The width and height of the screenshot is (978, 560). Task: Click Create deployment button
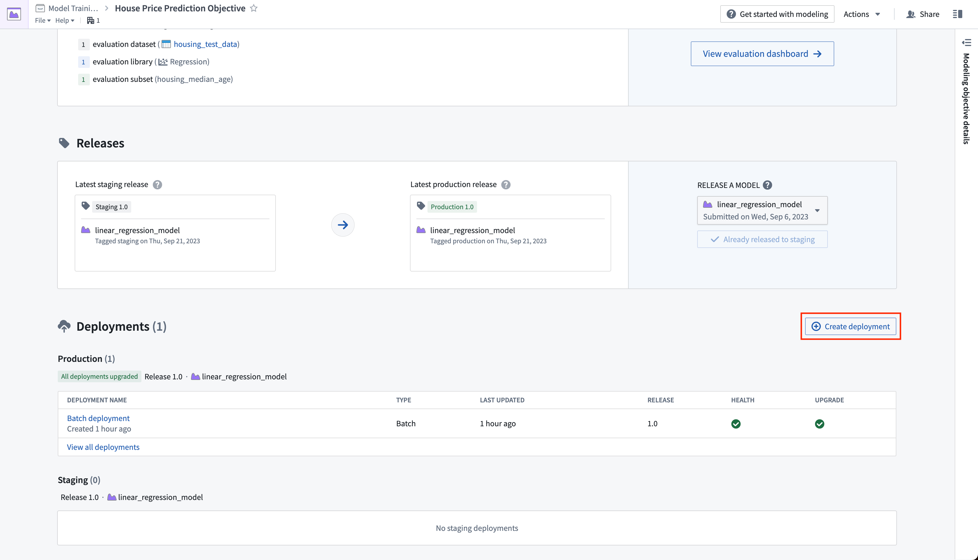[x=851, y=326]
